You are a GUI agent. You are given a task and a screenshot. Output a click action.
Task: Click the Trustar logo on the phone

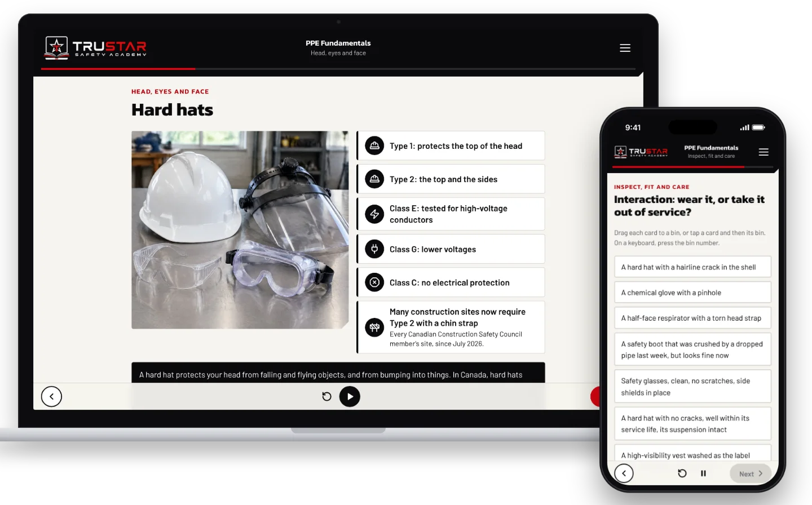point(641,152)
